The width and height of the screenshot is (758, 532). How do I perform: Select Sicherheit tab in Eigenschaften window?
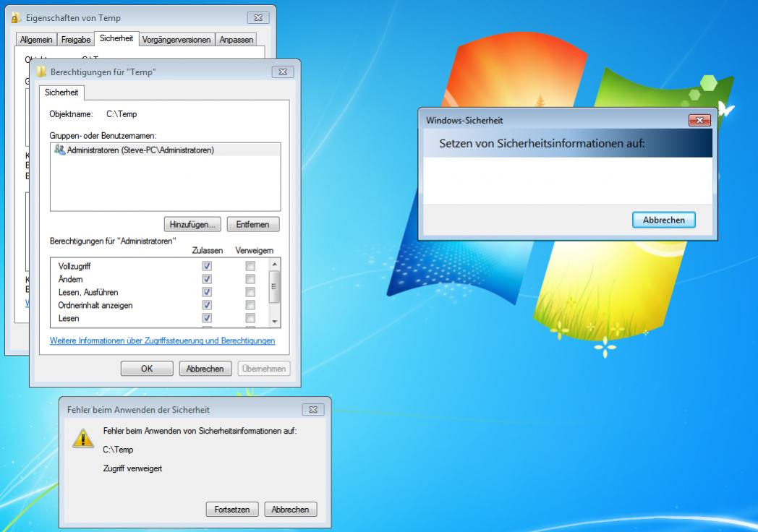(x=116, y=38)
